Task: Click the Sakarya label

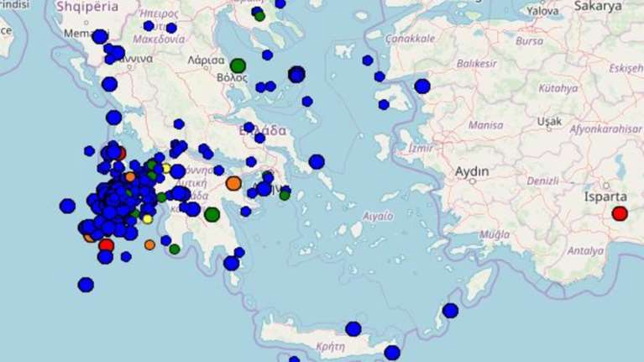Action: (x=598, y=6)
